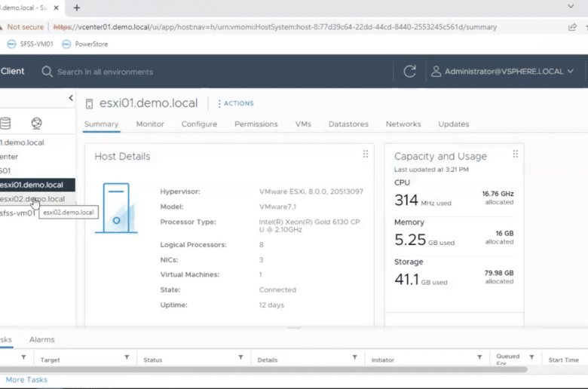Switch to the VMs tab
Screen dimensions: 588x389
[303, 124]
